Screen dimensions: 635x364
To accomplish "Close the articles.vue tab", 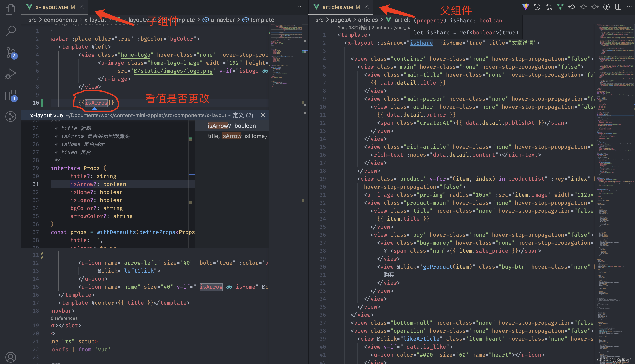I will pyautogui.click(x=366, y=7).
